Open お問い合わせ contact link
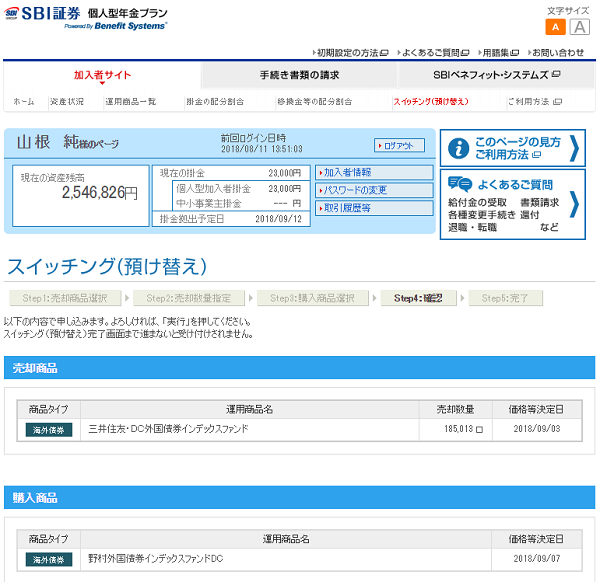 [x=556, y=53]
